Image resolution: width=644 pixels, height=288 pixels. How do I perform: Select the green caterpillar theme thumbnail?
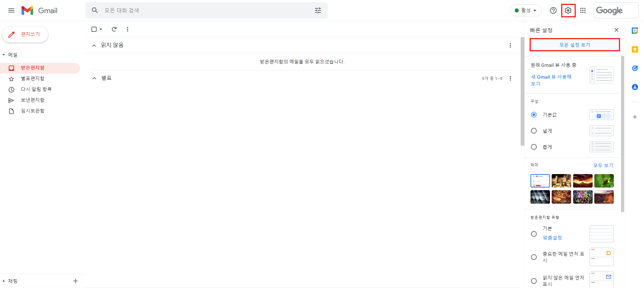click(604, 181)
